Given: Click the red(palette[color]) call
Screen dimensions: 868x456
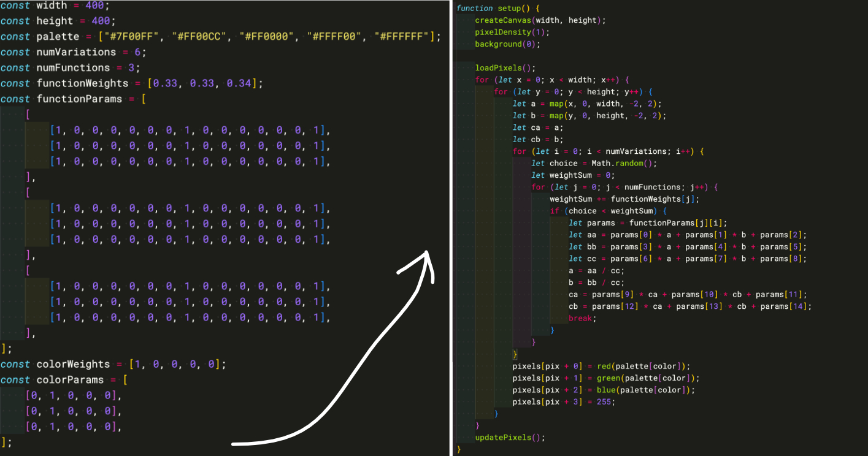Looking at the screenshot, I should 643,366.
